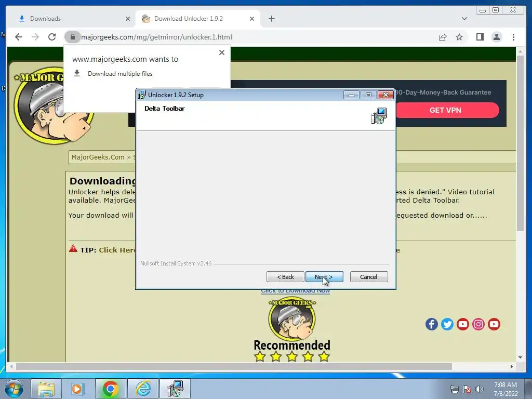532x399 pixels.
Task: Select the Unlocker installer taskbar icon
Action: pyautogui.click(x=176, y=389)
